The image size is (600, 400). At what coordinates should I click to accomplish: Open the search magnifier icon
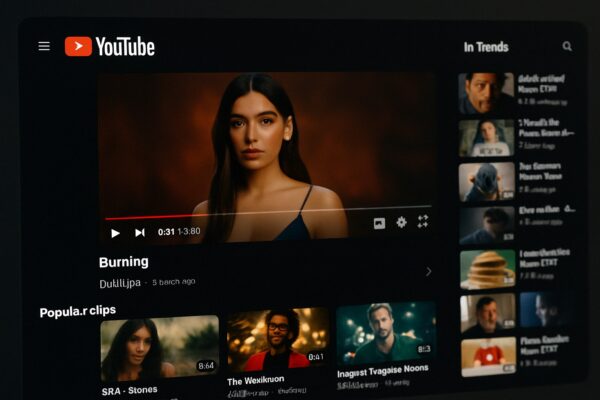tap(567, 46)
